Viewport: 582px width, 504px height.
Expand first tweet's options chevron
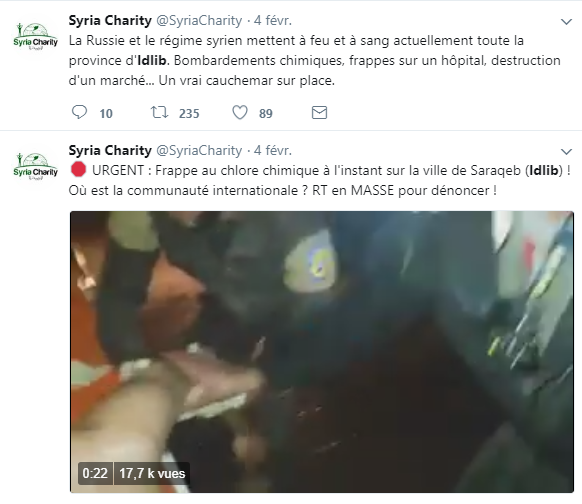click(x=566, y=22)
